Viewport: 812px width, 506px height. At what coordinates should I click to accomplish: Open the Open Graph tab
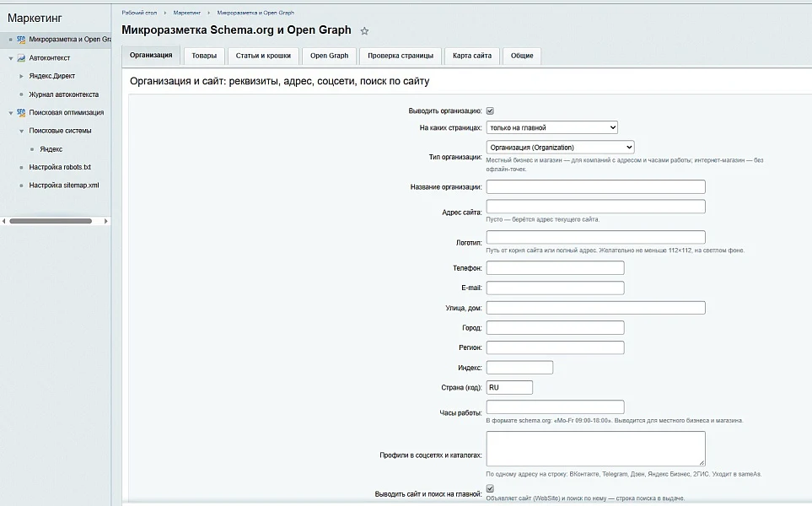[x=330, y=56]
